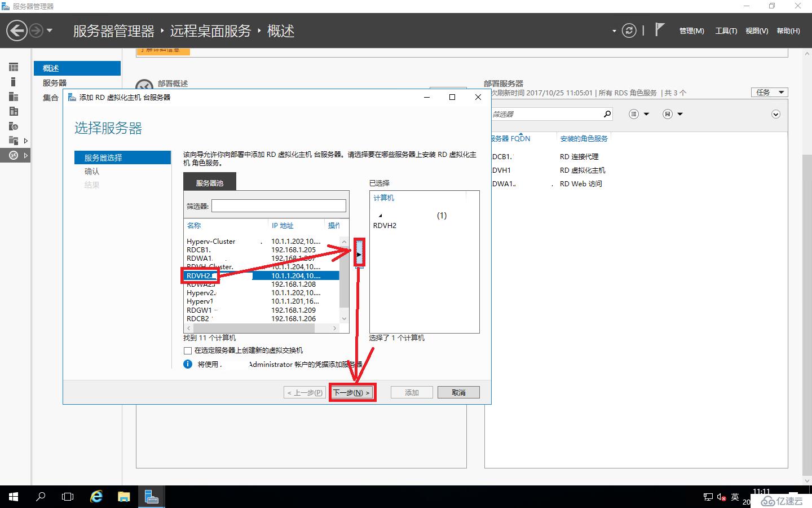
Task: Click the forward arrow next to the back arrow
Action: point(36,30)
